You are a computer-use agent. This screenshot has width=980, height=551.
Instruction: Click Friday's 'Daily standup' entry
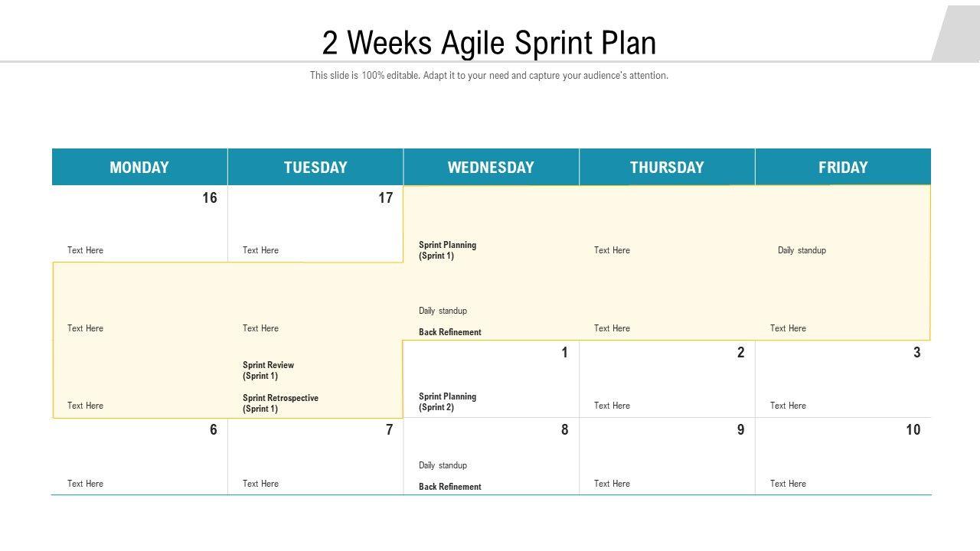tap(802, 250)
